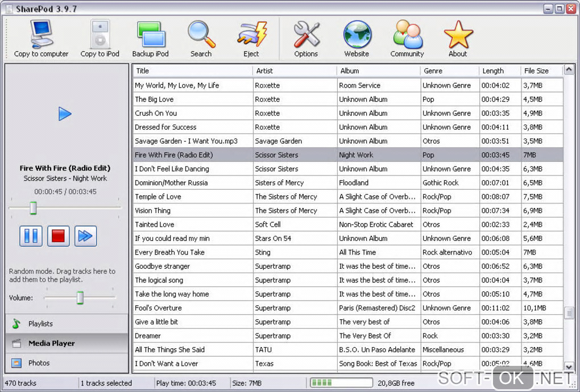Switch to the Playlists panel
Image resolution: width=580 pixels, height=392 pixels.
point(67,324)
